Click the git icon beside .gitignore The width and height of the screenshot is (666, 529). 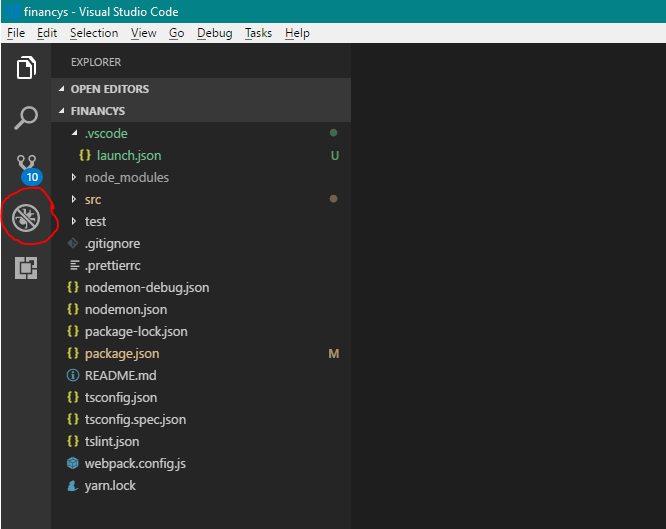click(x=73, y=243)
